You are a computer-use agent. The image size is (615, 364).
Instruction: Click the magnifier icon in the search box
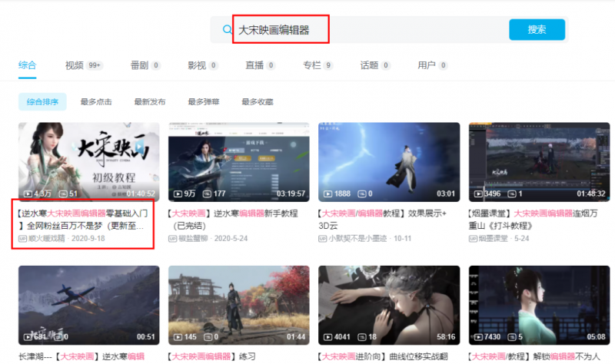(227, 30)
